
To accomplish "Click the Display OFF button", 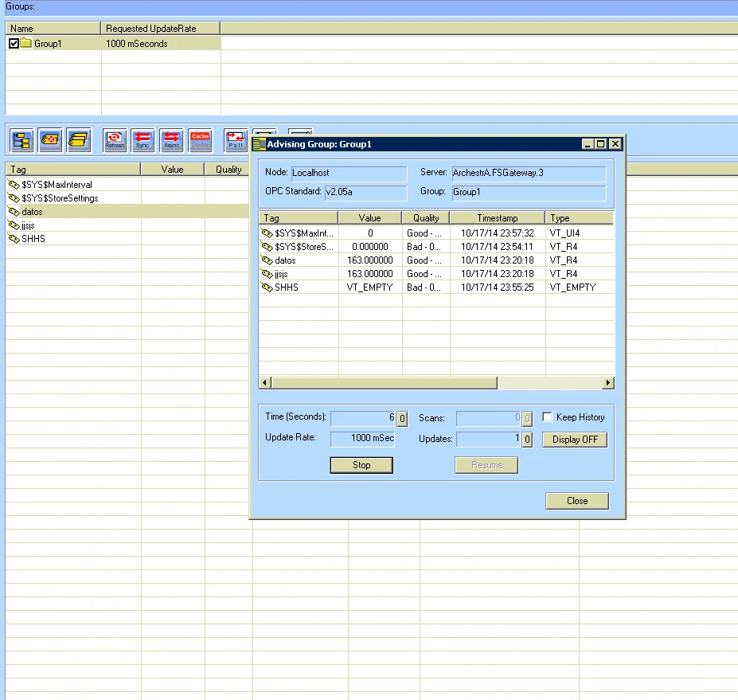I will click(x=575, y=440).
